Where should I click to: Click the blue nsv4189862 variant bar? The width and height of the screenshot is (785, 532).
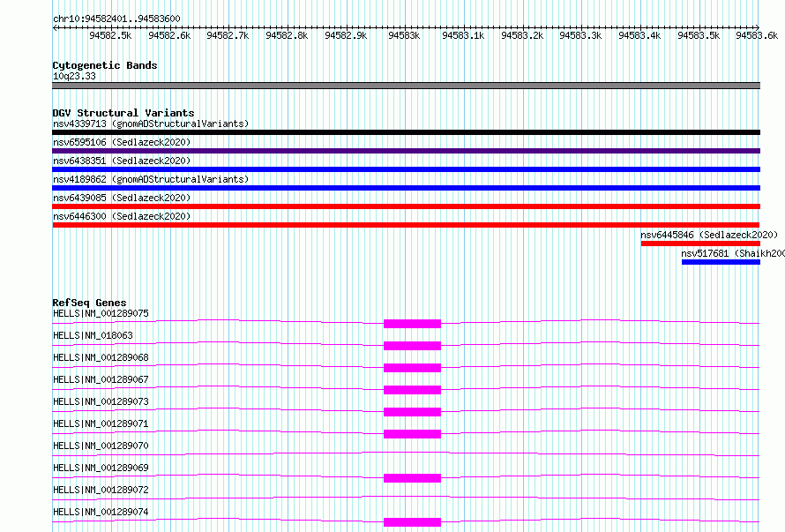[406, 188]
